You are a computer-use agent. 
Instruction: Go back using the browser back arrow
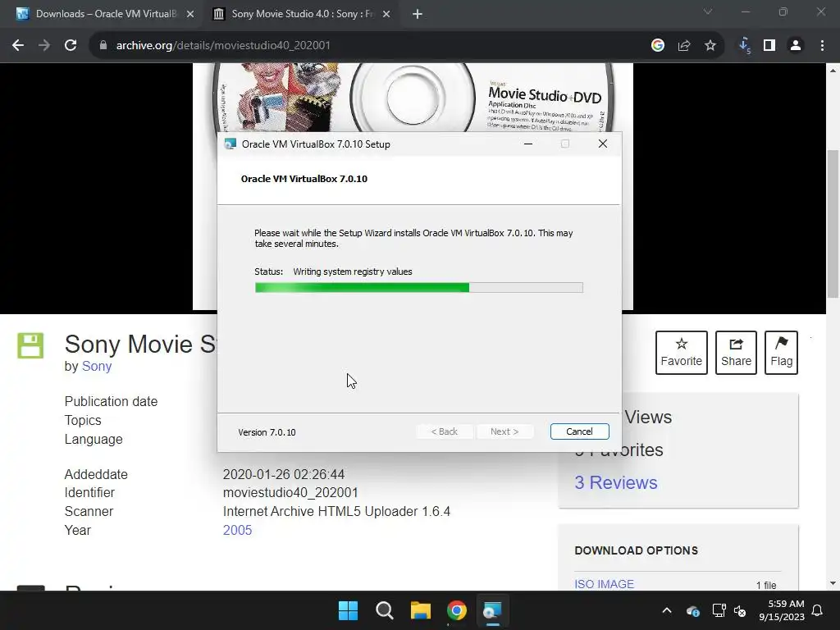[x=18, y=46]
